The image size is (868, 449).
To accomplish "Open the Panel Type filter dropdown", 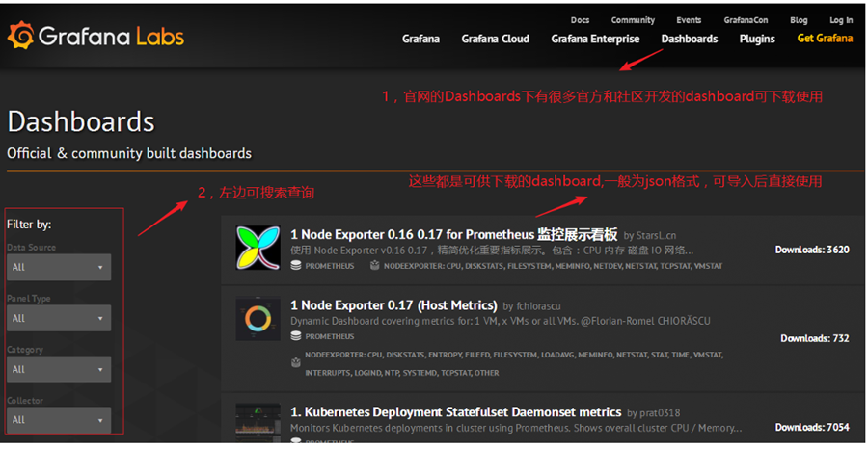I will [x=59, y=318].
